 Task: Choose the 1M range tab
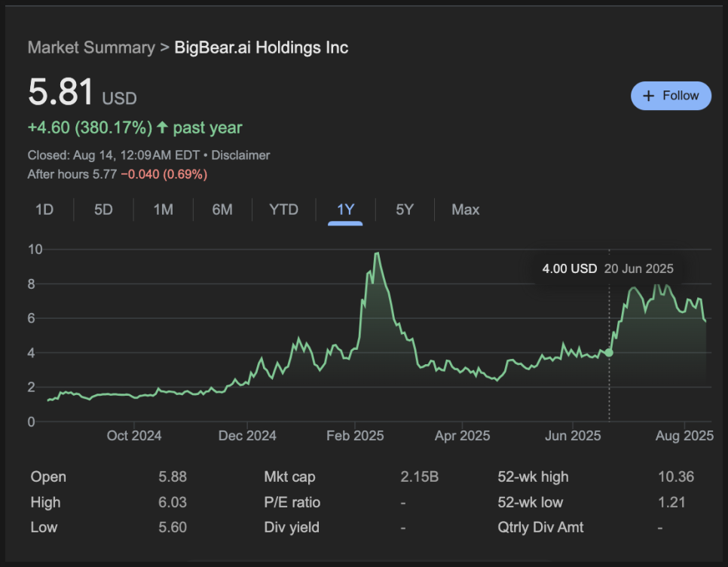(164, 210)
